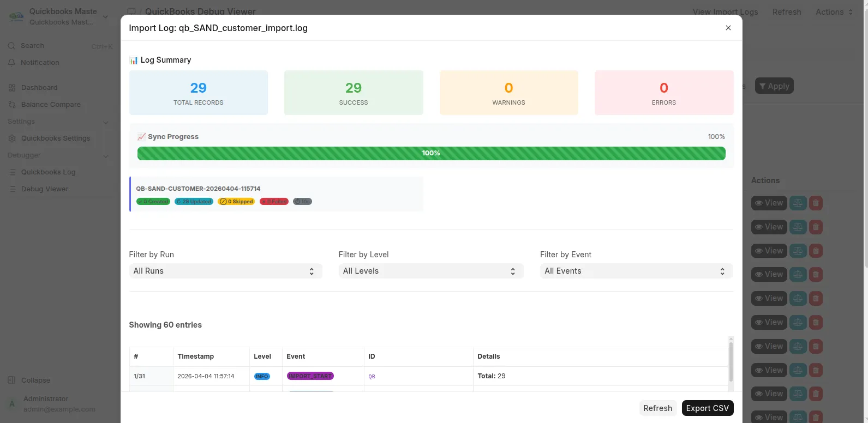The height and width of the screenshot is (423, 868).
Task: Click the balance compare icon in first Actions row
Action: [x=798, y=203]
